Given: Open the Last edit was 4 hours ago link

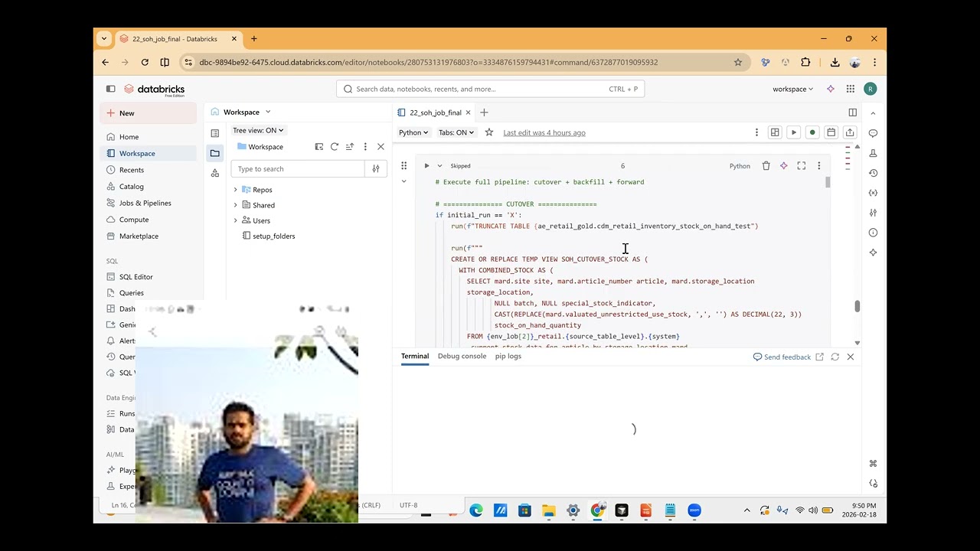Looking at the screenshot, I should click(544, 132).
